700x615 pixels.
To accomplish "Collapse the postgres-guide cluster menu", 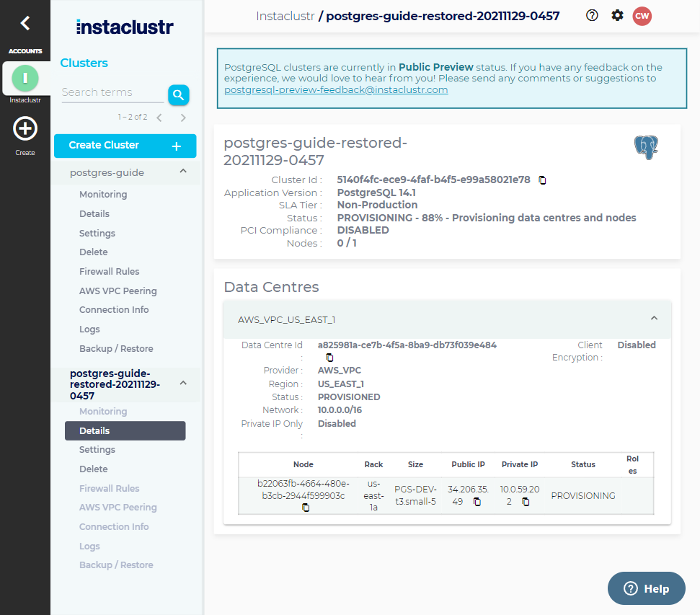I will click(183, 172).
